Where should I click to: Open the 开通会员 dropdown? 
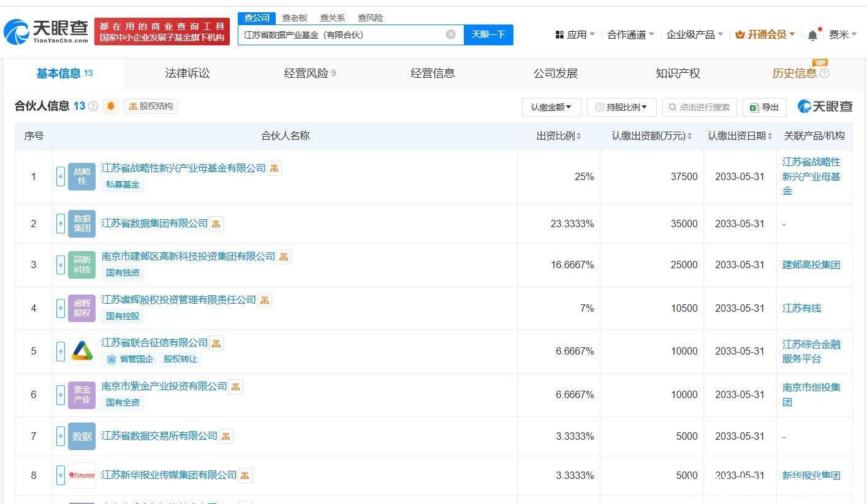pyautogui.click(x=765, y=35)
